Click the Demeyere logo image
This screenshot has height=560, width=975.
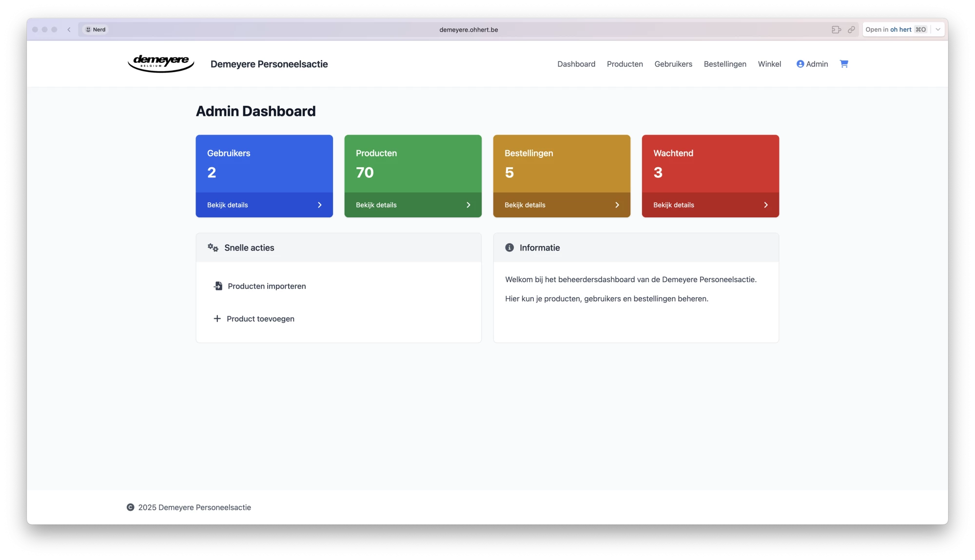coord(161,63)
